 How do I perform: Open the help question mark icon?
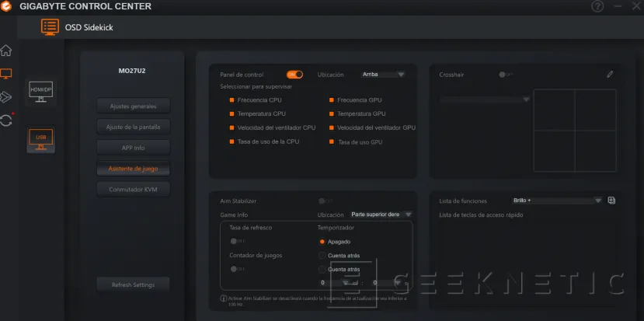point(597,7)
